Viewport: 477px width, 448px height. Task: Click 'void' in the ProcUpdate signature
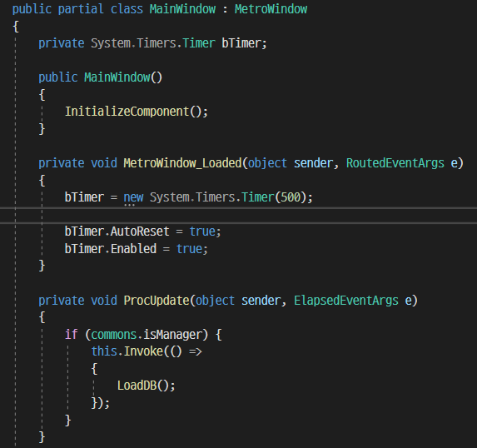(x=104, y=301)
